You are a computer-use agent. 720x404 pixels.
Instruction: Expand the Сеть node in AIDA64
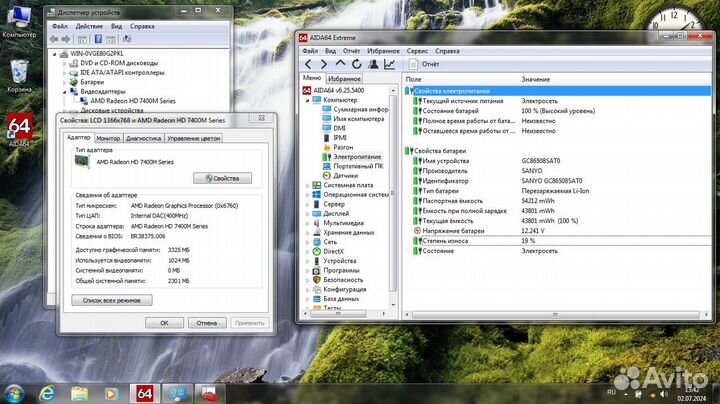pos(308,242)
